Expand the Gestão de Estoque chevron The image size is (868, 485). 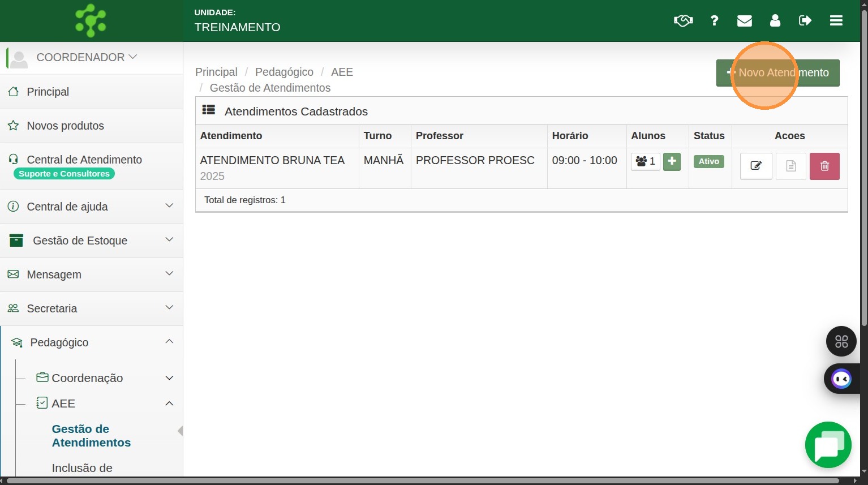(x=169, y=239)
